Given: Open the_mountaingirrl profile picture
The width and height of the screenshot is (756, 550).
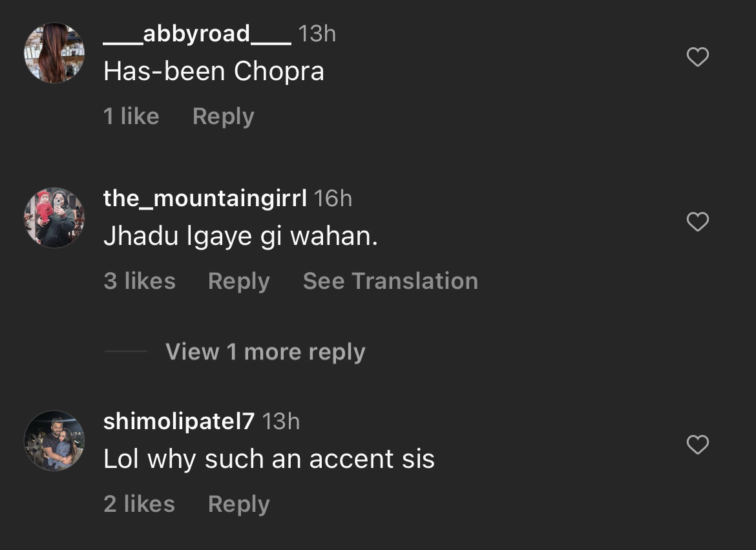Looking at the screenshot, I should point(54,218).
